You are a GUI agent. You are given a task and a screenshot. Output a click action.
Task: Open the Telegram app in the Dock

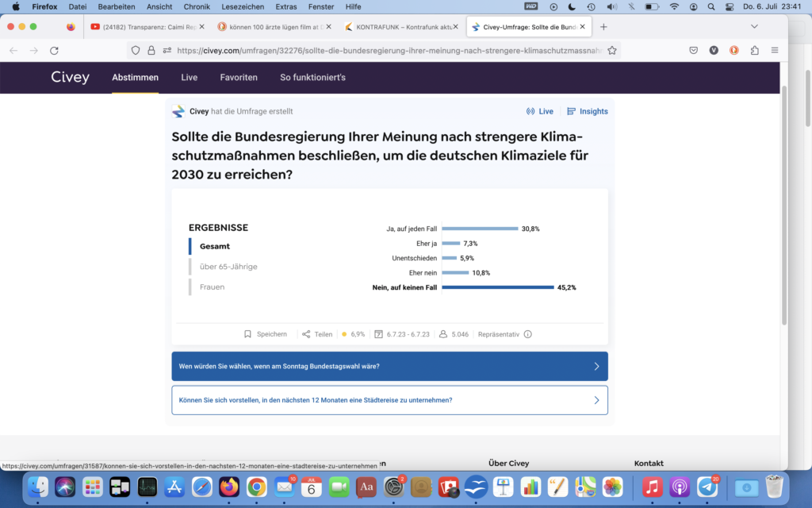coord(707,487)
